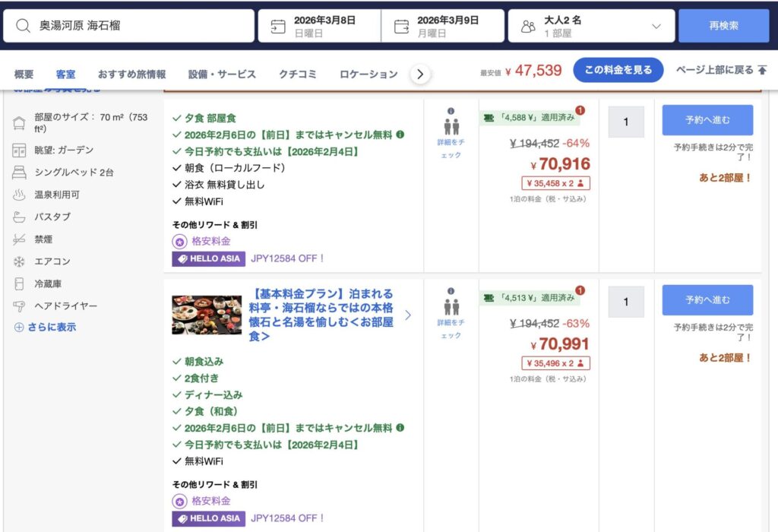Image resolution: width=778 pixels, height=532 pixels.
Task: Switch to the クチコミ tab
Action: tap(298, 74)
